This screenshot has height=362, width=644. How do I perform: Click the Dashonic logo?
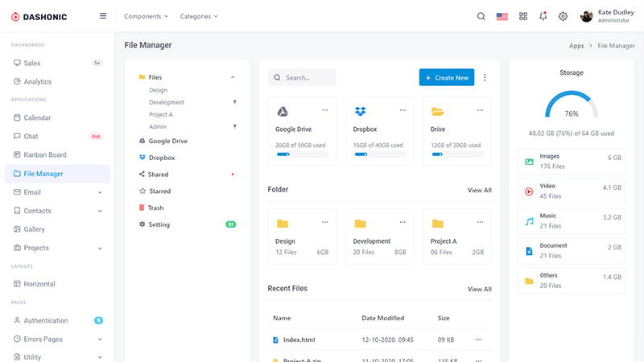coord(39,17)
